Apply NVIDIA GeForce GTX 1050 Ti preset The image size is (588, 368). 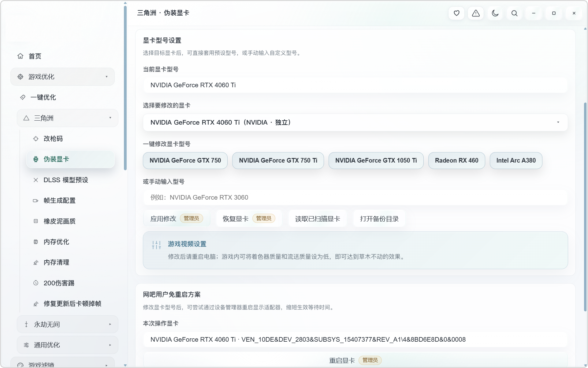[376, 160]
